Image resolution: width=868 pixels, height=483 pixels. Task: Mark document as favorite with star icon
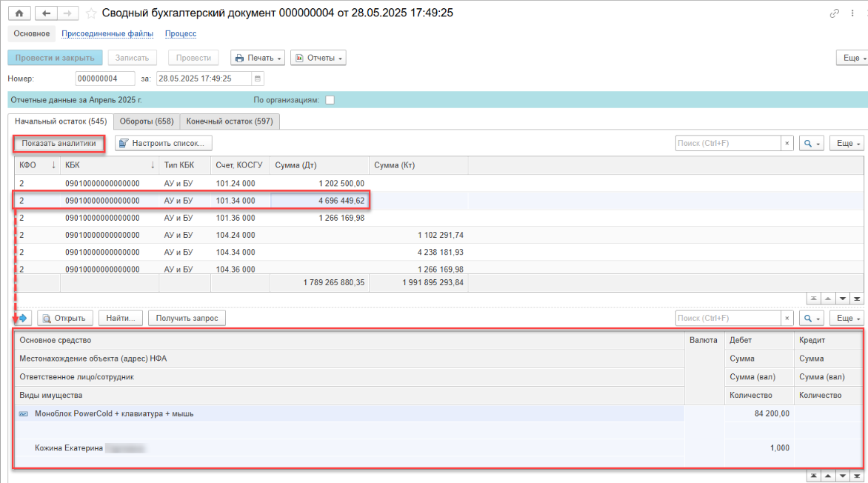click(x=91, y=13)
